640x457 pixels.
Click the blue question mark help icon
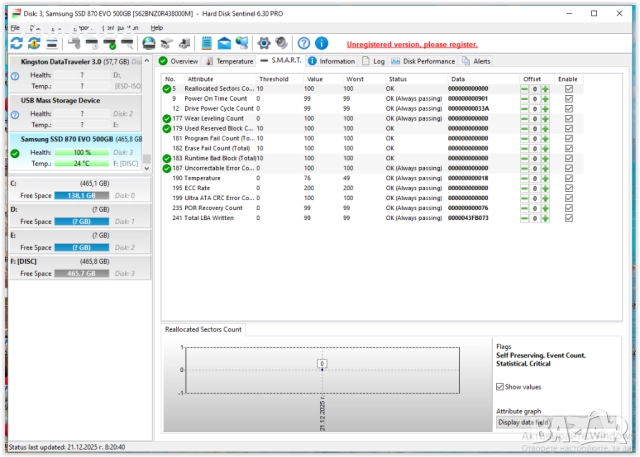pyautogui.click(x=303, y=43)
